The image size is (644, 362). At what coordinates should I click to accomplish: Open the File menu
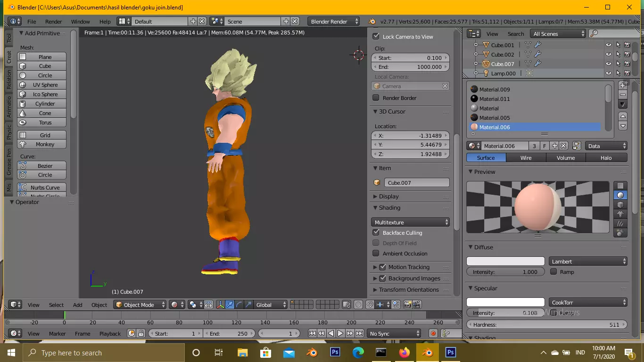(x=32, y=21)
